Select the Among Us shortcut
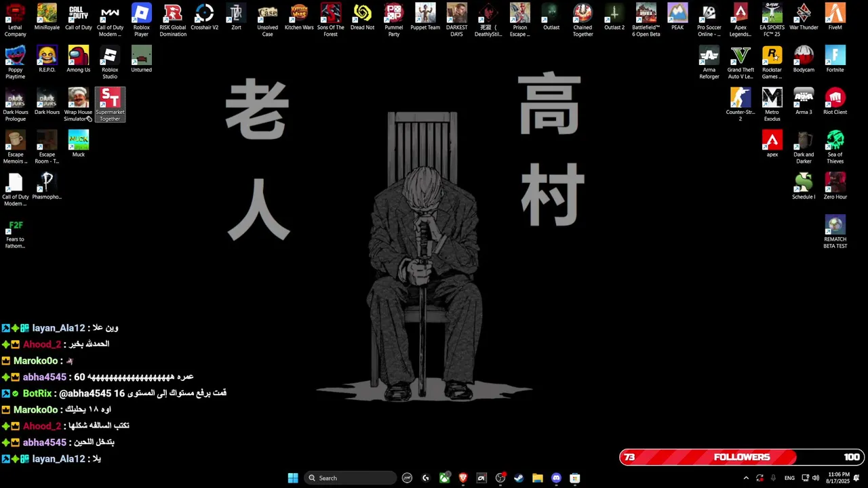868x488 pixels. [78, 60]
